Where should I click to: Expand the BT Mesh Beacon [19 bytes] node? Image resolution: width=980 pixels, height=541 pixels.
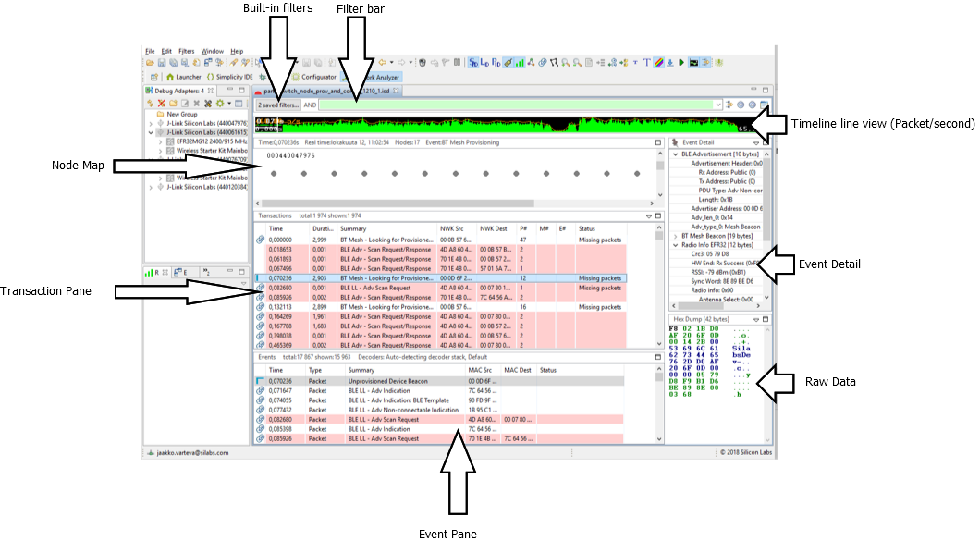pyautogui.click(x=675, y=236)
